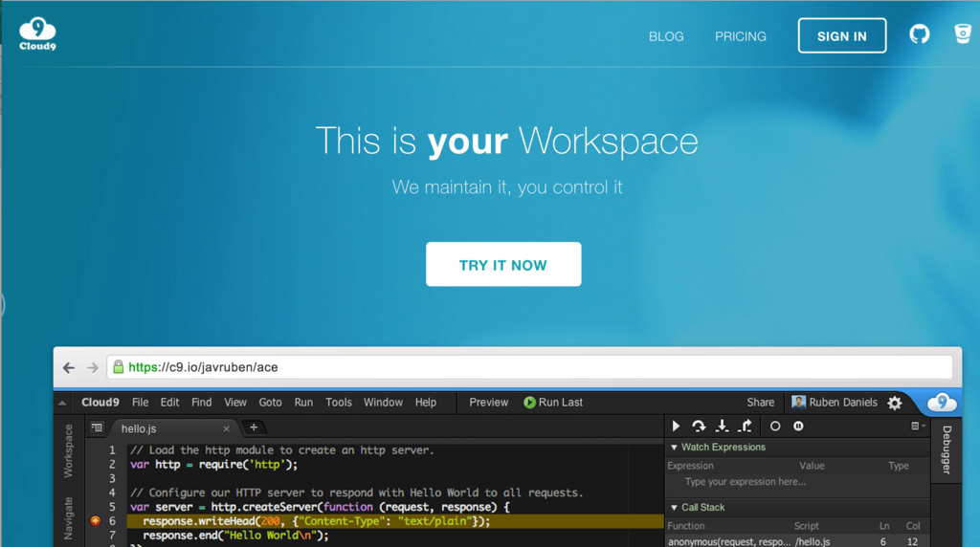Click the Function column header
The image size is (980, 547).
[x=685, y=526]
